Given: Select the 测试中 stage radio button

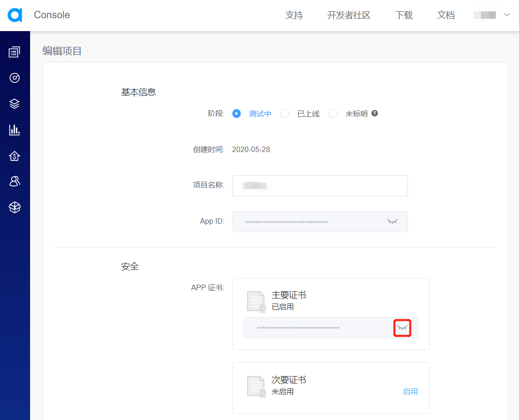Looking at the screenshot, I should pyautogui.click(x=236, y=114).
